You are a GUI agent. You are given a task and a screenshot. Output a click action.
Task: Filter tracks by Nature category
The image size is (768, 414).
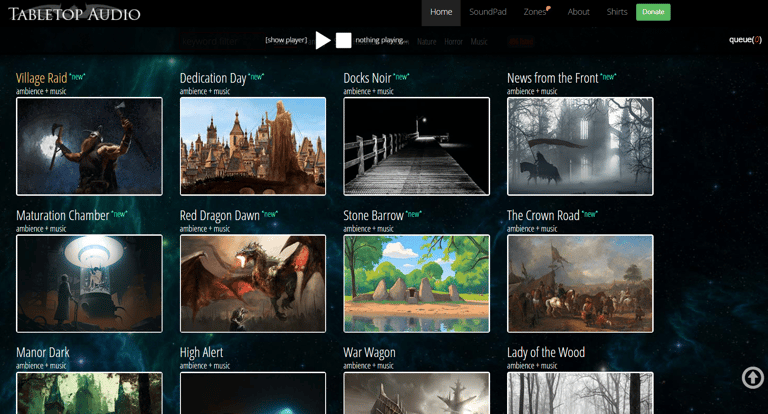[427, 42]
